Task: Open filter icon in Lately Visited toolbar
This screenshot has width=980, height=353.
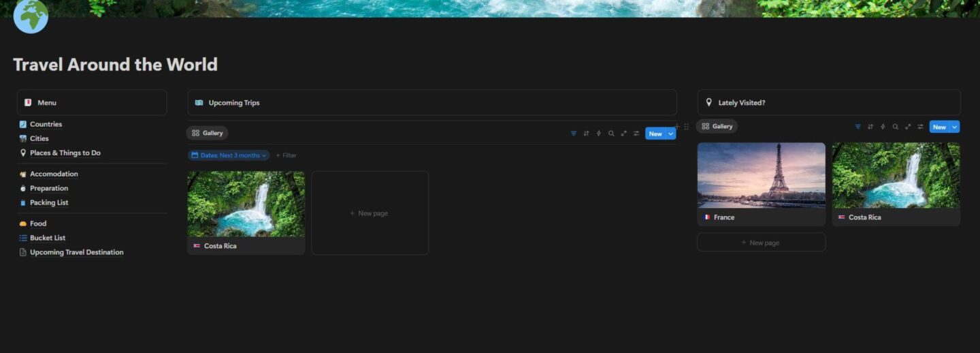Action: pyautogui.click(x=857, y=127)
